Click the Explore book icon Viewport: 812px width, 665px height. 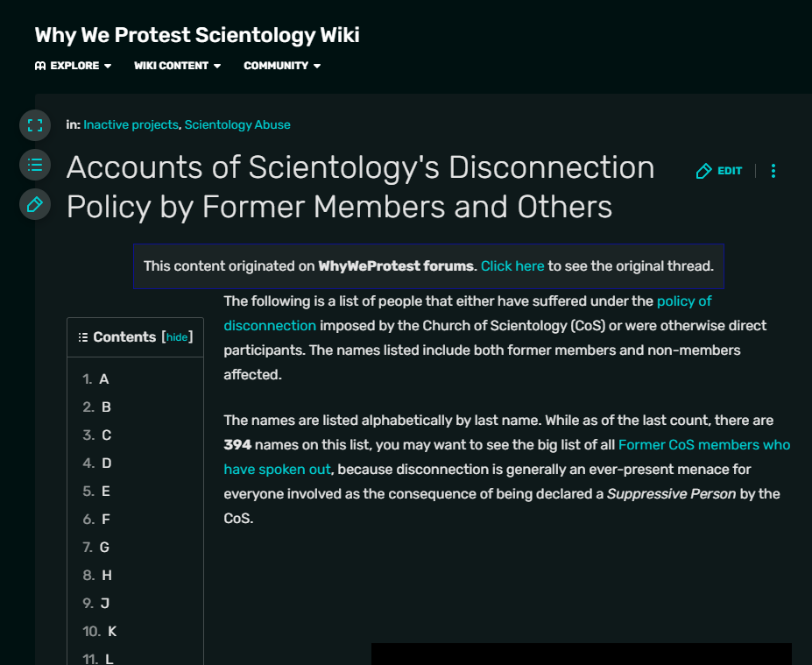click(x=40, y=66)
